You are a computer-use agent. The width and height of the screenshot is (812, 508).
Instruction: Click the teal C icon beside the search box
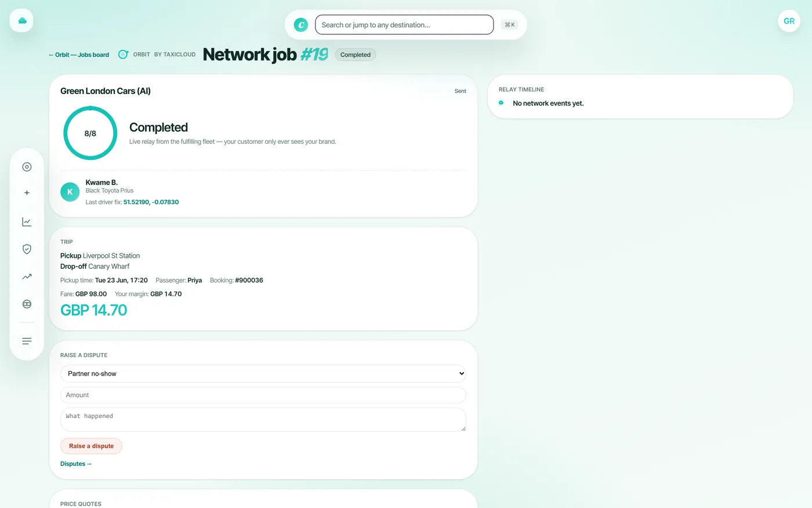point(300,25)
